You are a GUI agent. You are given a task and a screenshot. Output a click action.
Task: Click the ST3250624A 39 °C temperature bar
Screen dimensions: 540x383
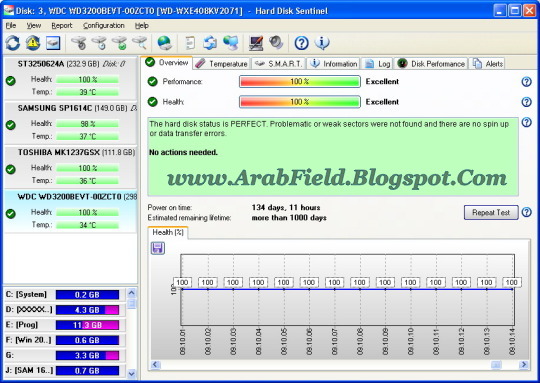87,92
